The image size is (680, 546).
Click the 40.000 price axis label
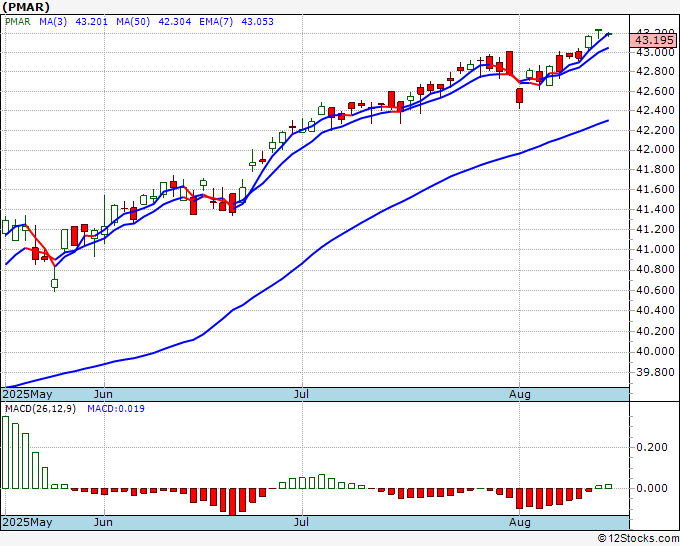pyautogui.click(x=655, y=351)
